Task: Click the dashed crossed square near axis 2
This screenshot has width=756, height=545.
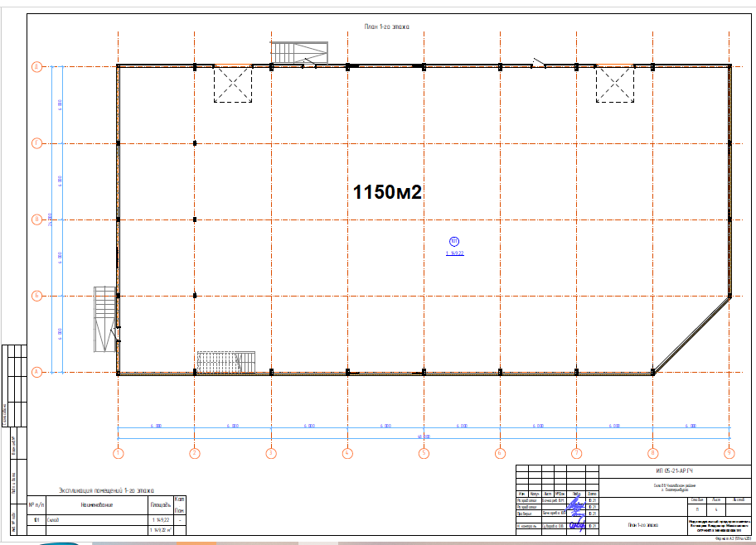Action: tap(233, 85)
